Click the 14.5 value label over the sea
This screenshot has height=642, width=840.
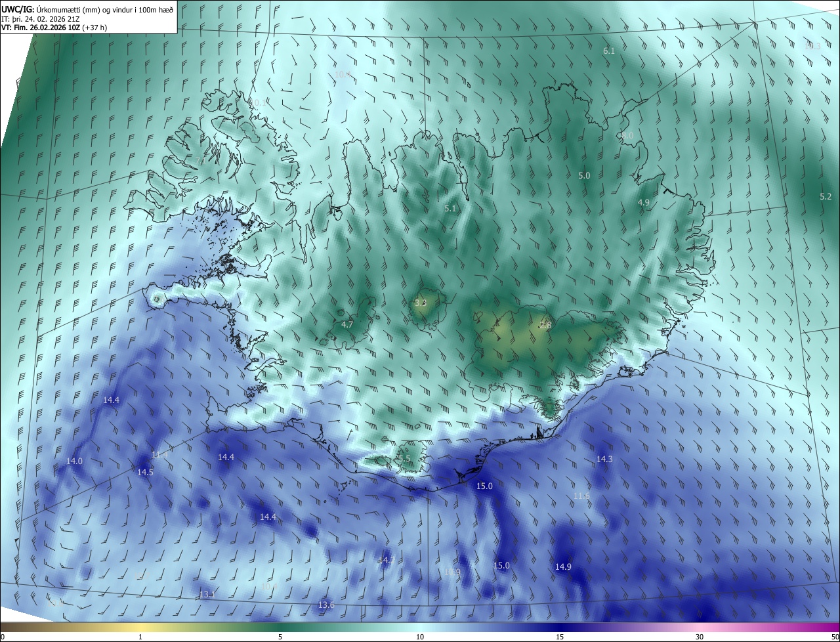[145, 472]
